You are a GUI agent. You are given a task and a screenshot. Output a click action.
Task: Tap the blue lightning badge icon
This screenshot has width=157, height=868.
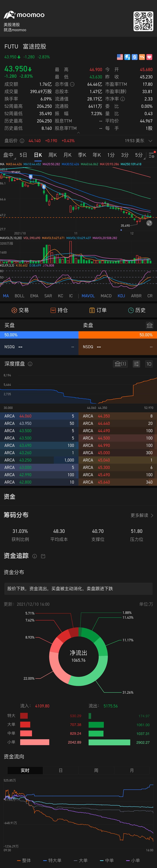pos(127,57)
